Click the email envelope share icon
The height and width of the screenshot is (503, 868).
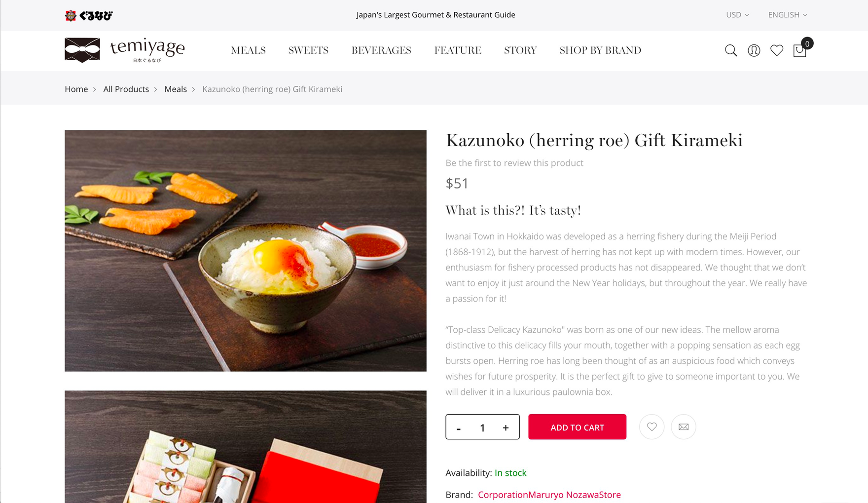(683, 426)
